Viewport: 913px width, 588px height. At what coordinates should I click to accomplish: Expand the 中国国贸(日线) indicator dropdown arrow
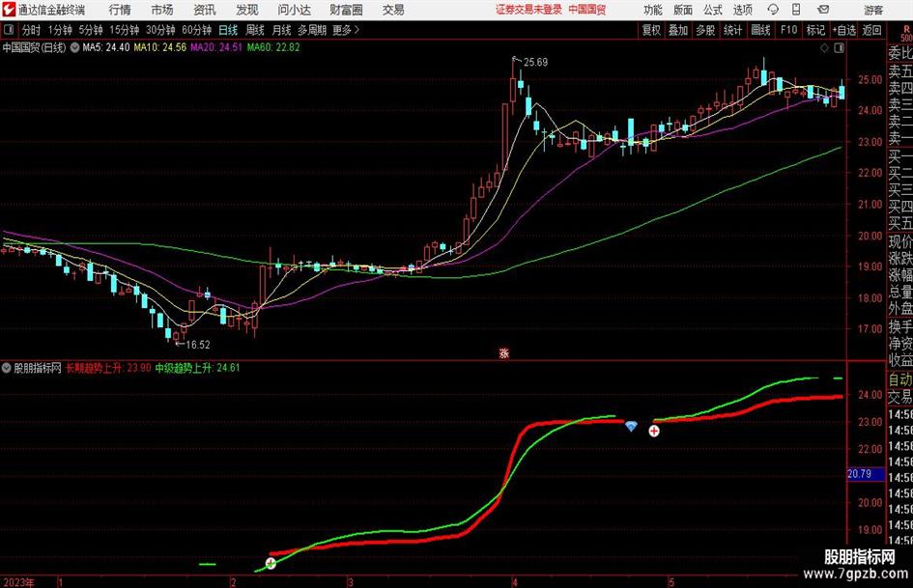(x=74, y=47)
